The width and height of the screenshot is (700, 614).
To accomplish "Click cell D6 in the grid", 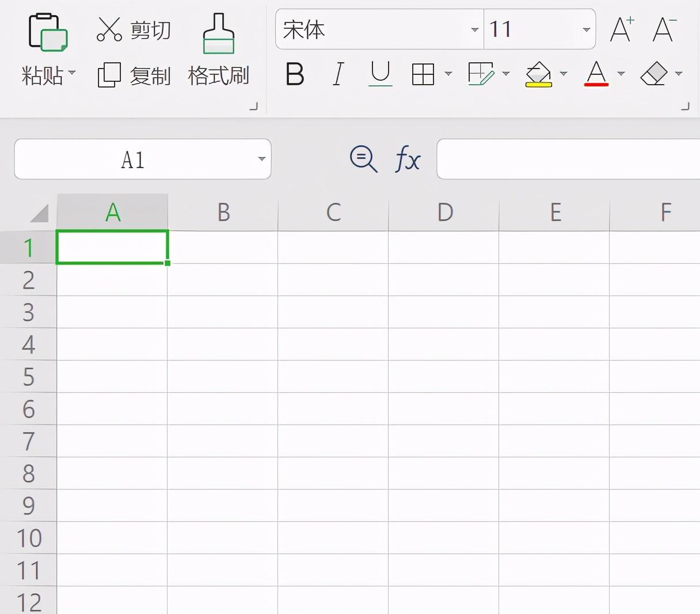I will click(444, 409).
